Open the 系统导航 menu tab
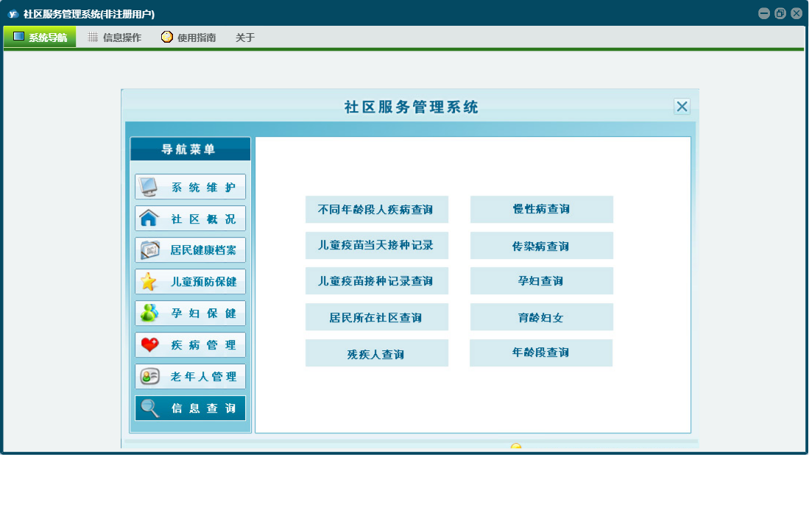The width and height of the screenshot is (809, 532). tap(40, 37)
